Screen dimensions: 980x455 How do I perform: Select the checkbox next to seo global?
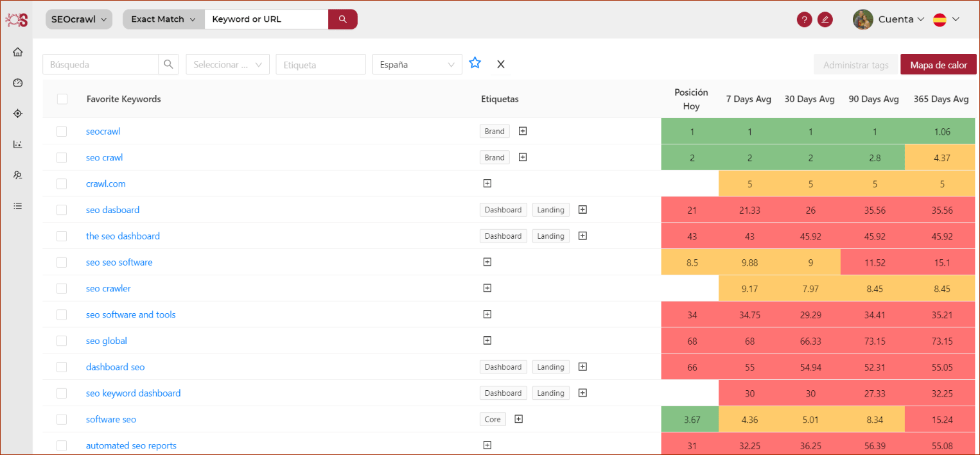[62, 341]
